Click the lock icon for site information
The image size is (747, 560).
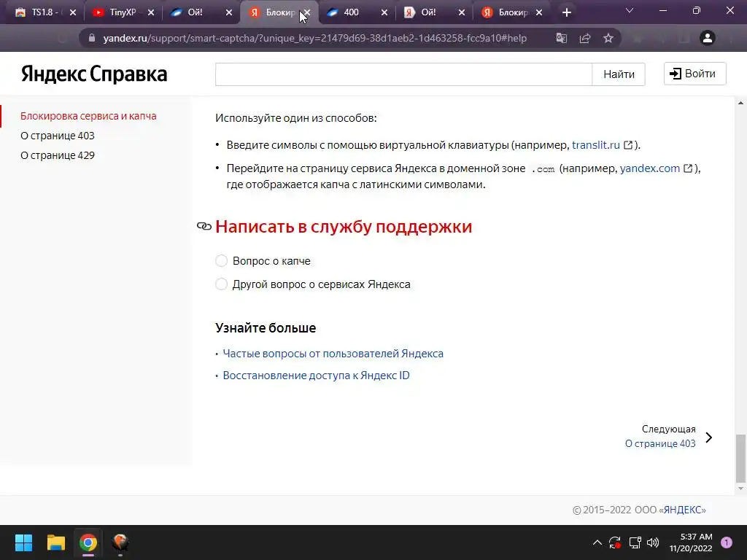(x=92, y=38)
